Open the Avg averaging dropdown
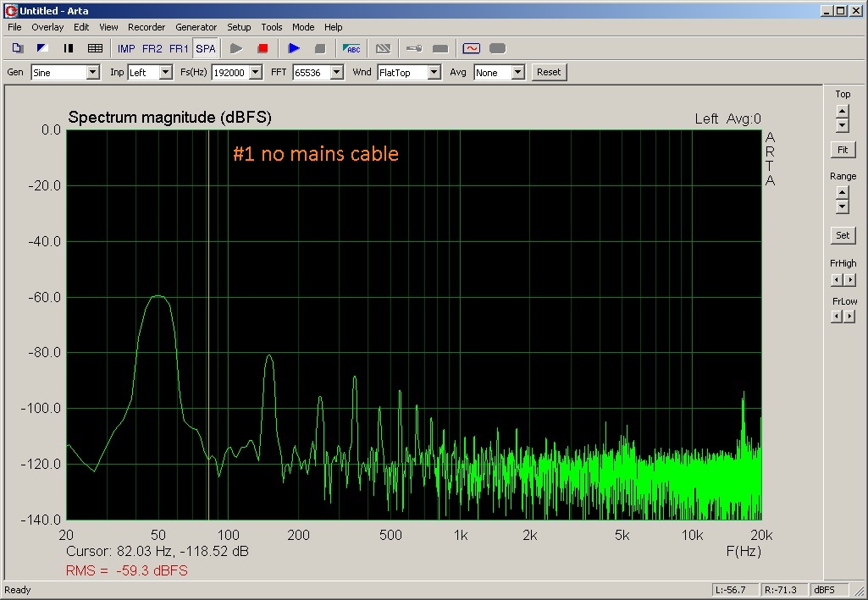This screenshot has width=868, height=600. [x=517, y=73]
